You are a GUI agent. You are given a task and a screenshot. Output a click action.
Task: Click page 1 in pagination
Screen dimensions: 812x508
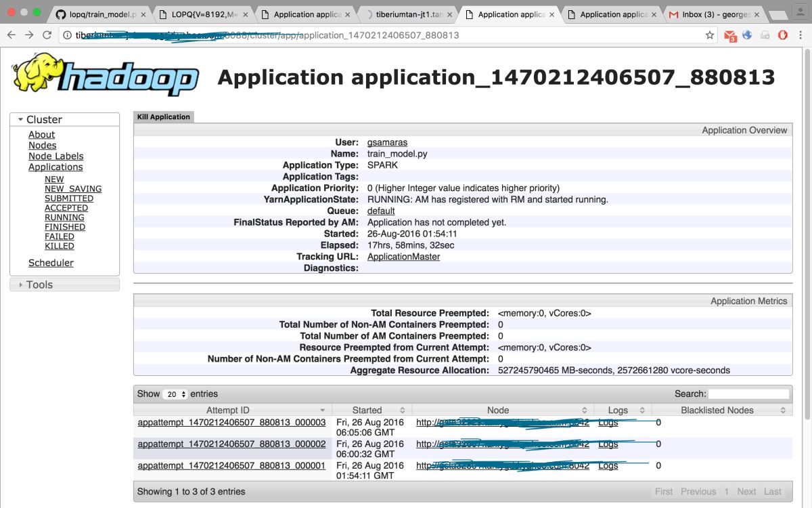pos(726,492)
